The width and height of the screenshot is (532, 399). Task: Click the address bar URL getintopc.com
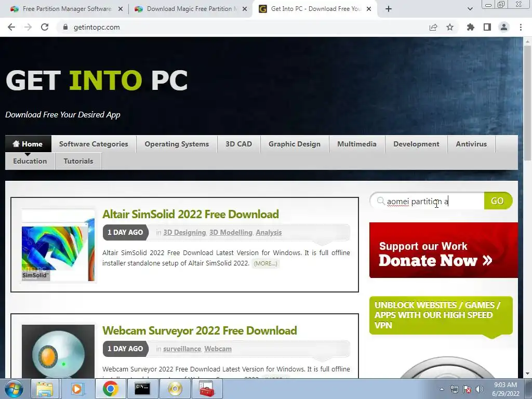coord(97,27)
